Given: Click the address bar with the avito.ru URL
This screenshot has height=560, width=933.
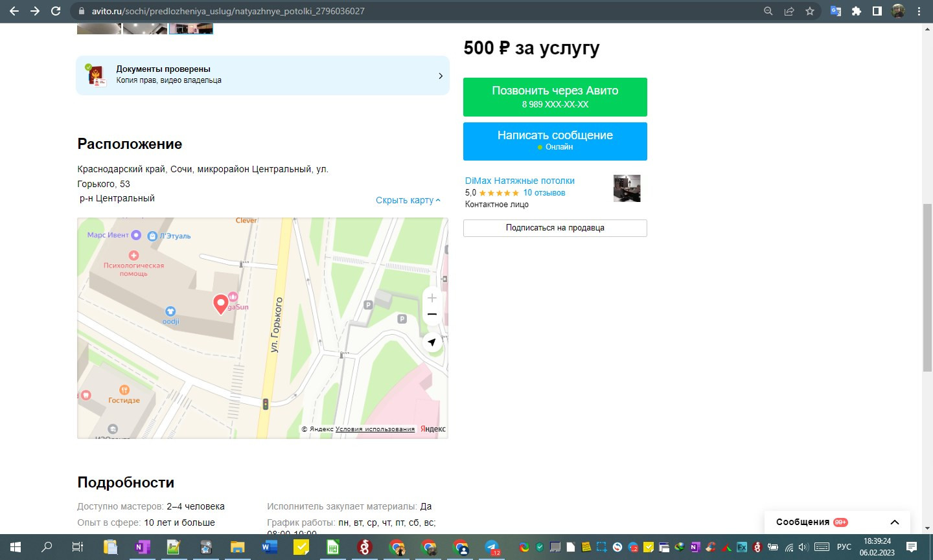Looking at the screenshot, I should pyautogui.click(x=415, y=11).
